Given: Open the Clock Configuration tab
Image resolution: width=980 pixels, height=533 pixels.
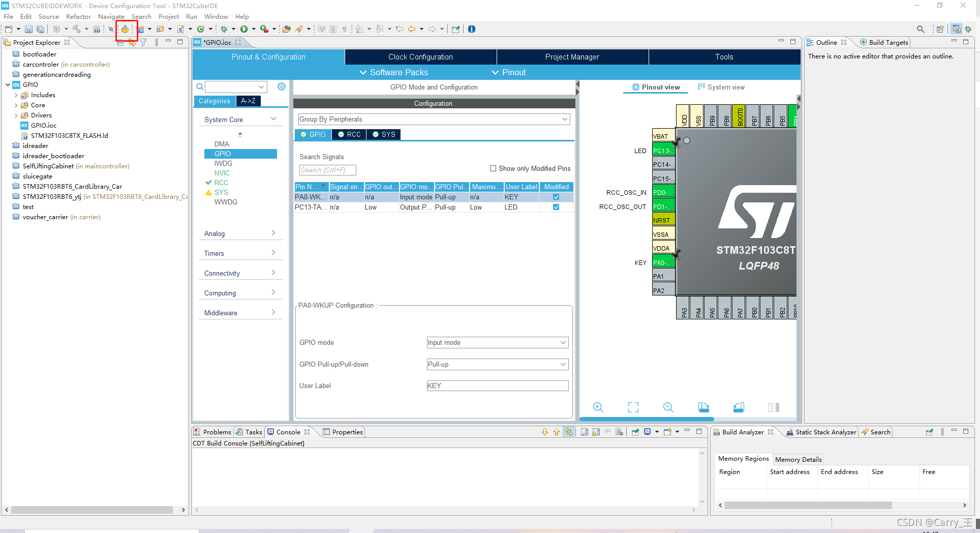Looking at the screenshot, I should coord(420,57).
